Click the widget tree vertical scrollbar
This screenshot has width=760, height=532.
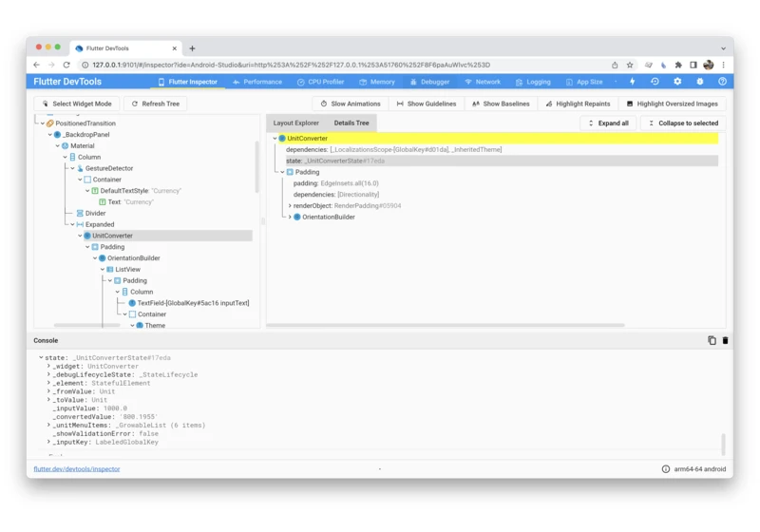click(x=256, y=166)
